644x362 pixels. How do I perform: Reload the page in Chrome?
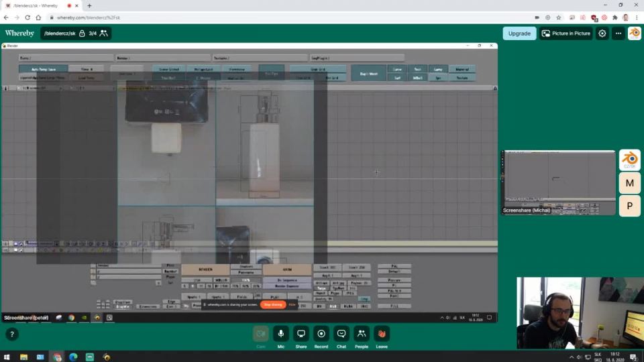point(28,17)
